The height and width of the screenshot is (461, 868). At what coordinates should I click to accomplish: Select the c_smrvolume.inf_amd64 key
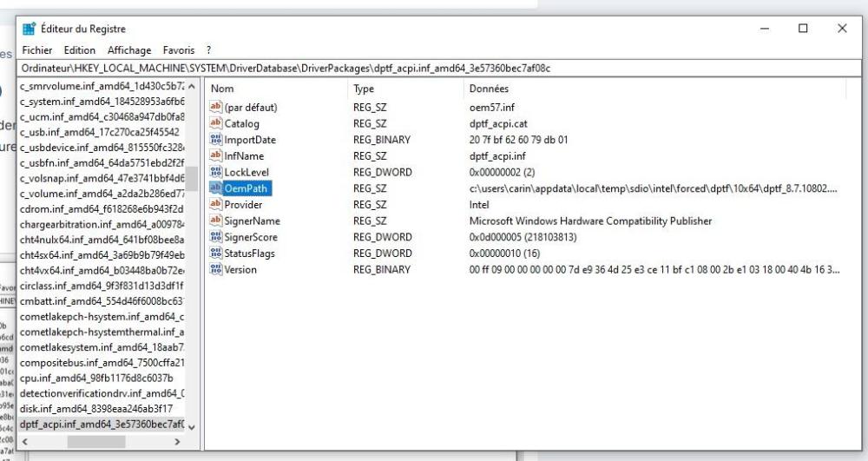click(x=102, y=86)
